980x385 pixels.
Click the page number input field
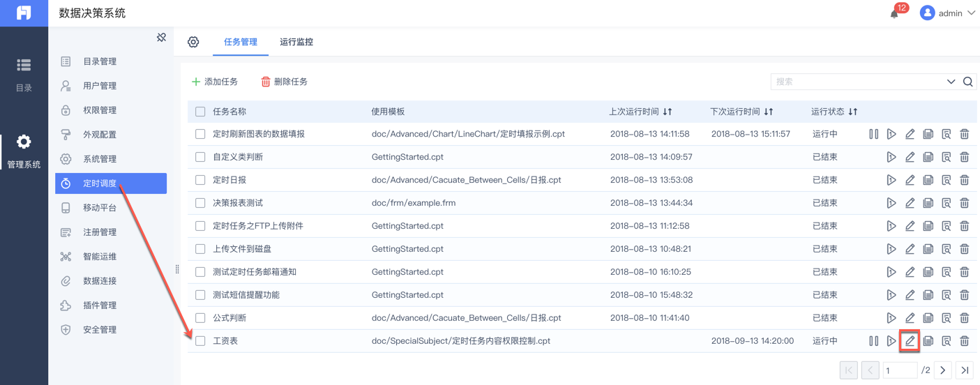(x=900, y=370)
